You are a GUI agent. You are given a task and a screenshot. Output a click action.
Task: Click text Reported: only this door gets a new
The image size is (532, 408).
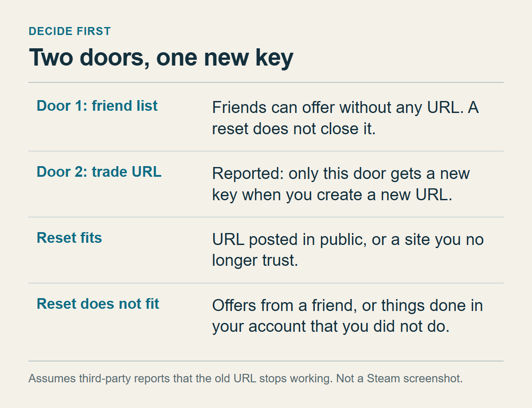coord(341,174)
